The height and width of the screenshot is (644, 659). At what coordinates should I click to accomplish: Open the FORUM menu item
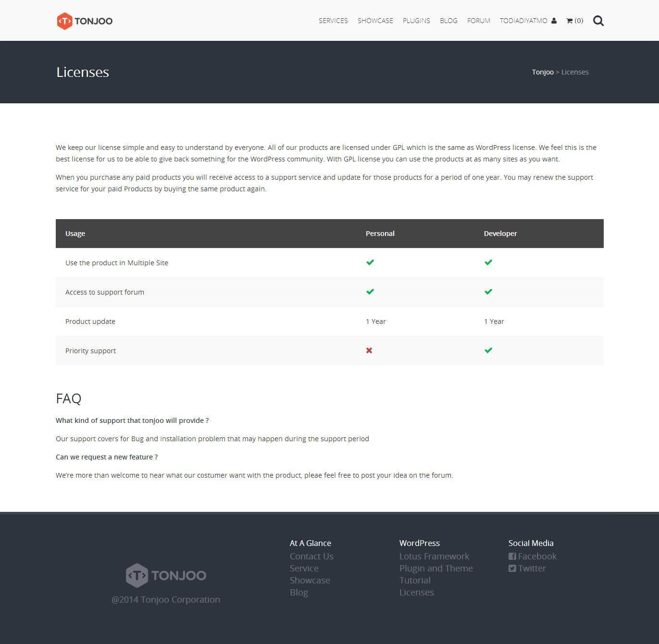(478, 21)
